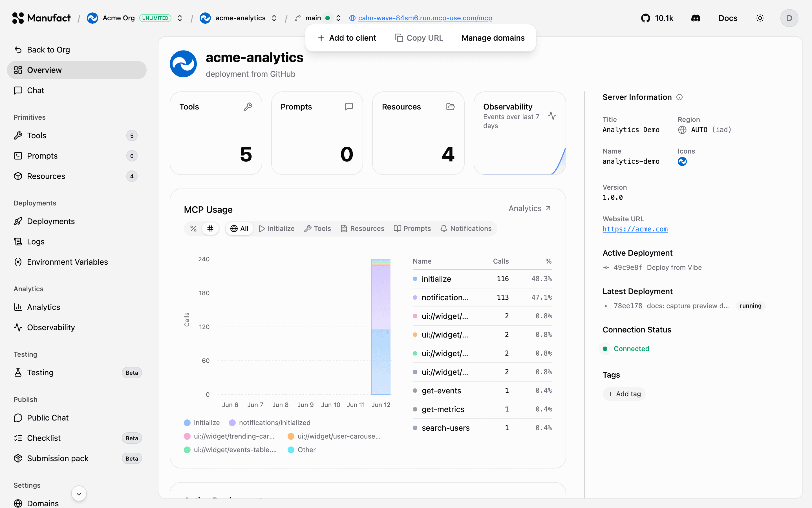Open Logs in the sidebar
This screenshot has width=812, height=508.
(x=76, y=242)
